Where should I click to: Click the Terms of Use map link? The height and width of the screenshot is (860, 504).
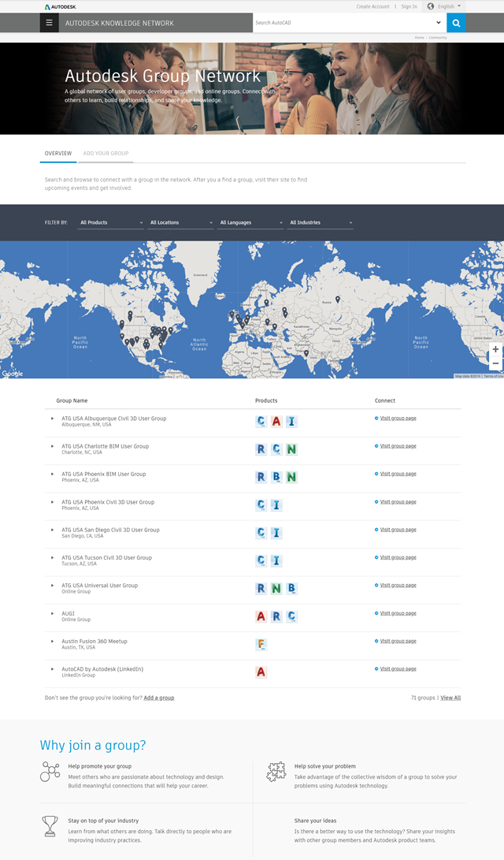493,376
